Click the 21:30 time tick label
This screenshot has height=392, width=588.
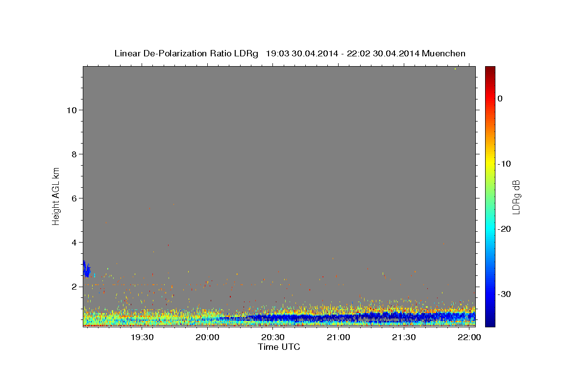pos(403,338)
